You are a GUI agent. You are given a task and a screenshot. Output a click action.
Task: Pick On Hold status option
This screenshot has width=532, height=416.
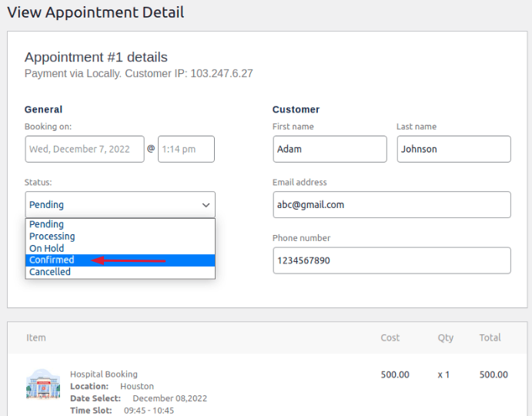coord(46,248)
